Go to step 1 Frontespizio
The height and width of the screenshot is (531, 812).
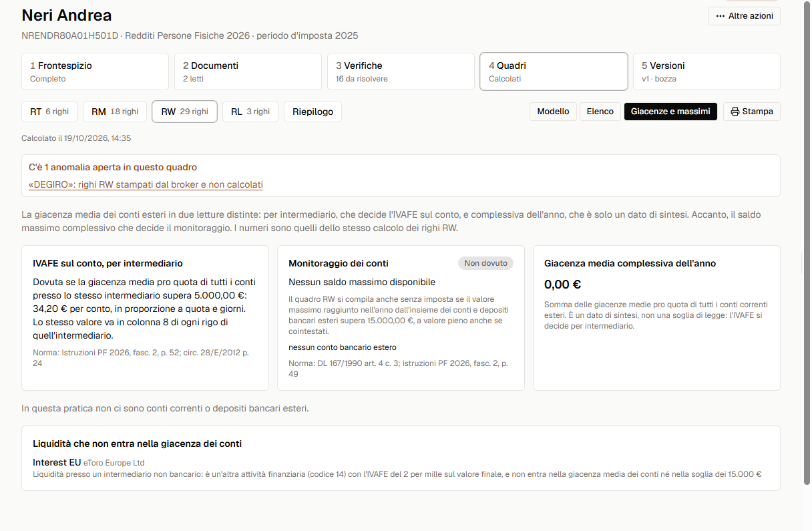[x=95, y=71]
